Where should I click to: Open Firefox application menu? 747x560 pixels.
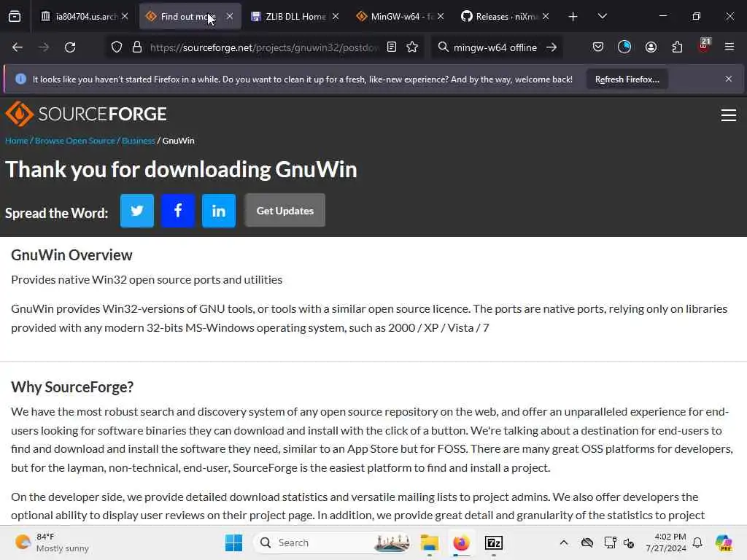[729, 47]
